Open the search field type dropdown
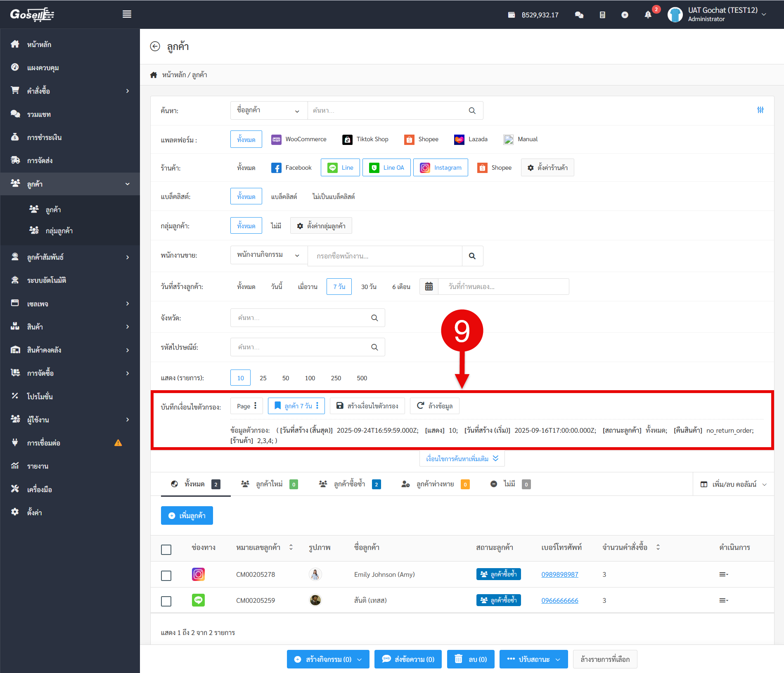The image size is (784, 673). pos(268,111)
